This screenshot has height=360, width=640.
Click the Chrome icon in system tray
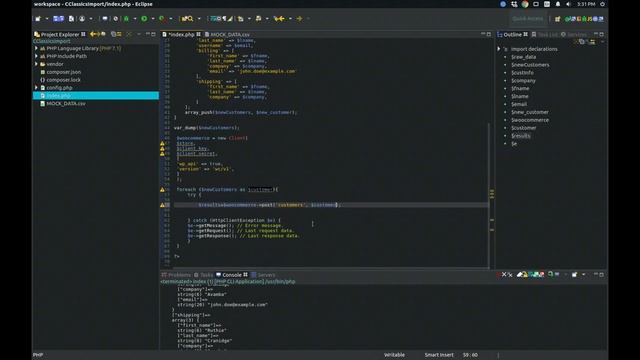[x=525, y=4]
